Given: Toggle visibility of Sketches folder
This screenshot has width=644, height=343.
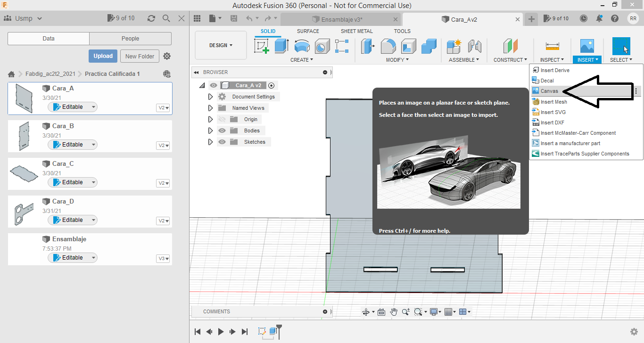Looking at the screenshot, I should pos(222,142).
